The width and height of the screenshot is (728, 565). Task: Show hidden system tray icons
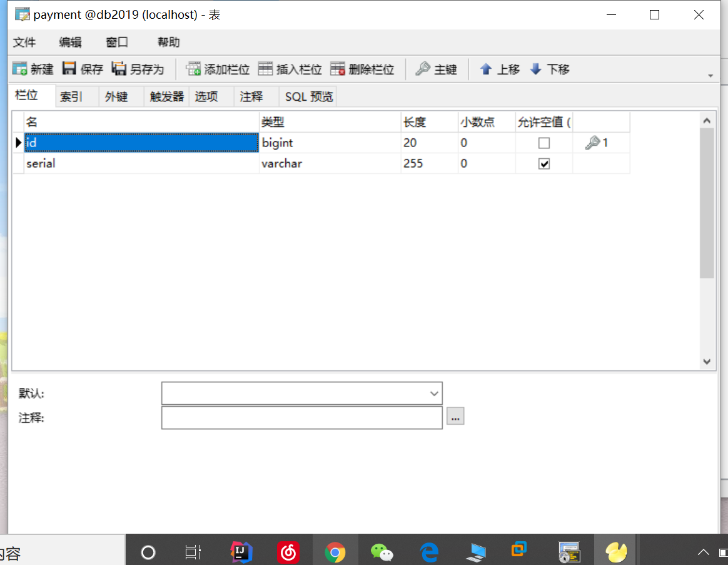point(704,552)
